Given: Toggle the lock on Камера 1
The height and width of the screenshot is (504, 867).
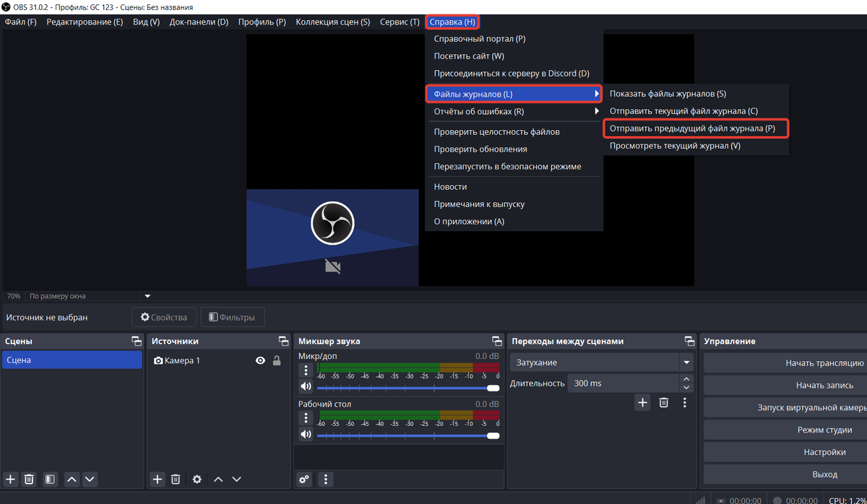Looking at the screenshot, I should (x=277, y=360).
